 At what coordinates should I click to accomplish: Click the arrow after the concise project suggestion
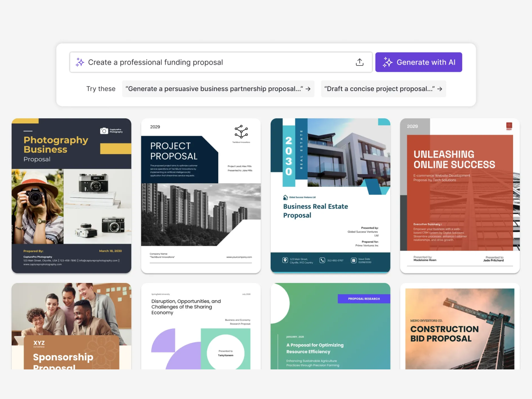click(440, 89)
